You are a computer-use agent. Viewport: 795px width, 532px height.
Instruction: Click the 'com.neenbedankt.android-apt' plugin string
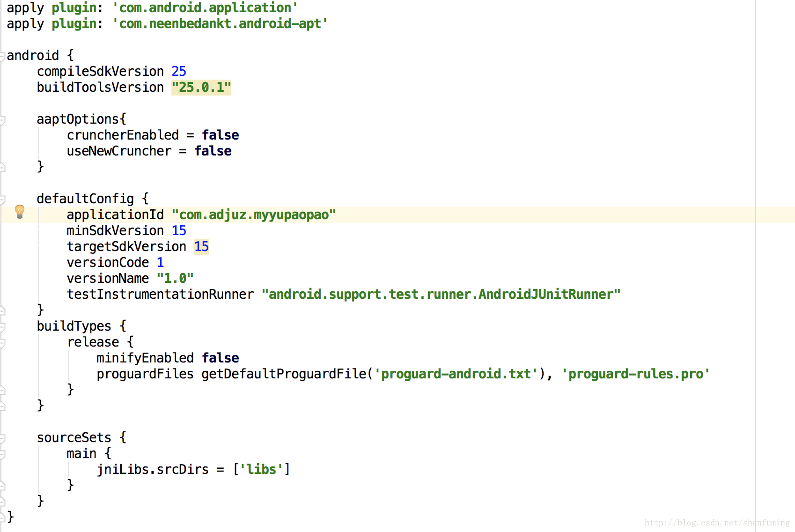220,24
